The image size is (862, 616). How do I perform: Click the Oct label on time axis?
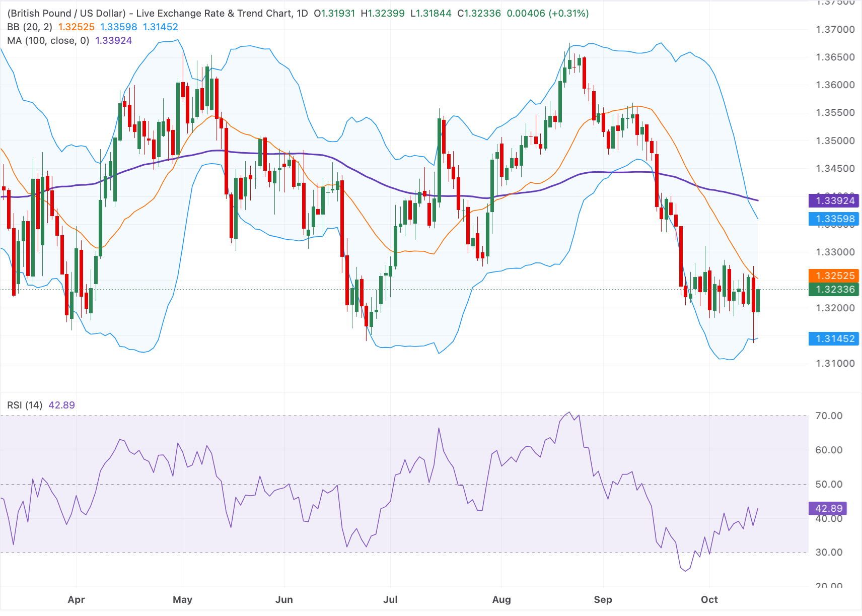[709, 599]
